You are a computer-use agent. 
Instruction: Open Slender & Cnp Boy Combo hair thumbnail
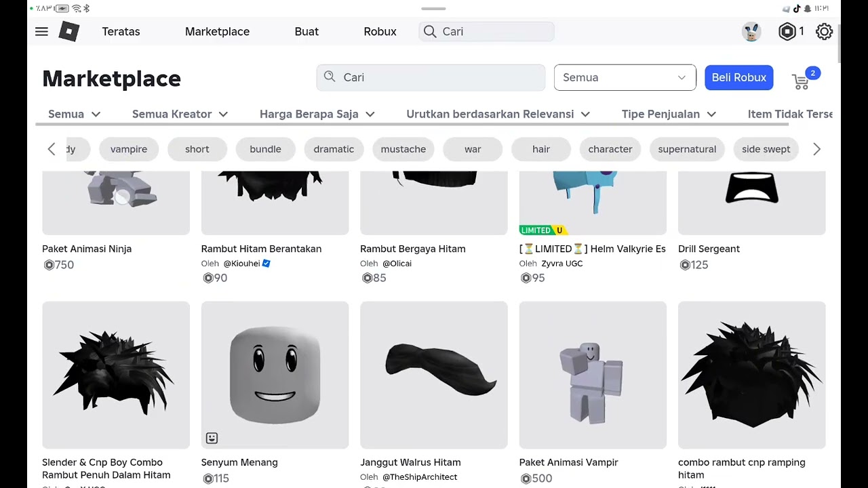pyautogui.click(x=116, y=375)
